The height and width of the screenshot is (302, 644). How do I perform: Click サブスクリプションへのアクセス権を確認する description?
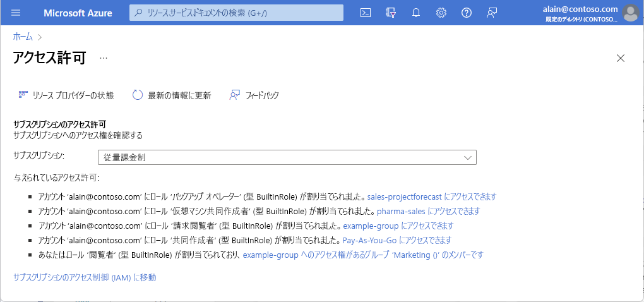[78, 135]
